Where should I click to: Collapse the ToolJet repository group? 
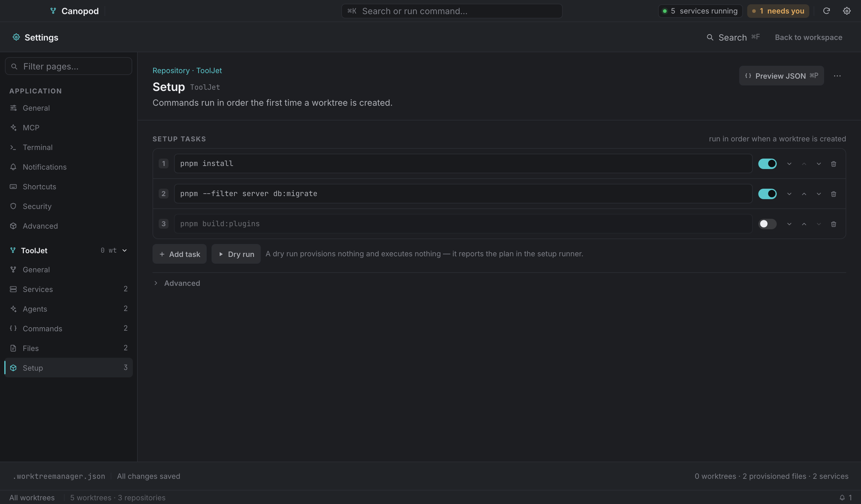pyautogui.click(x=125, y=250)
